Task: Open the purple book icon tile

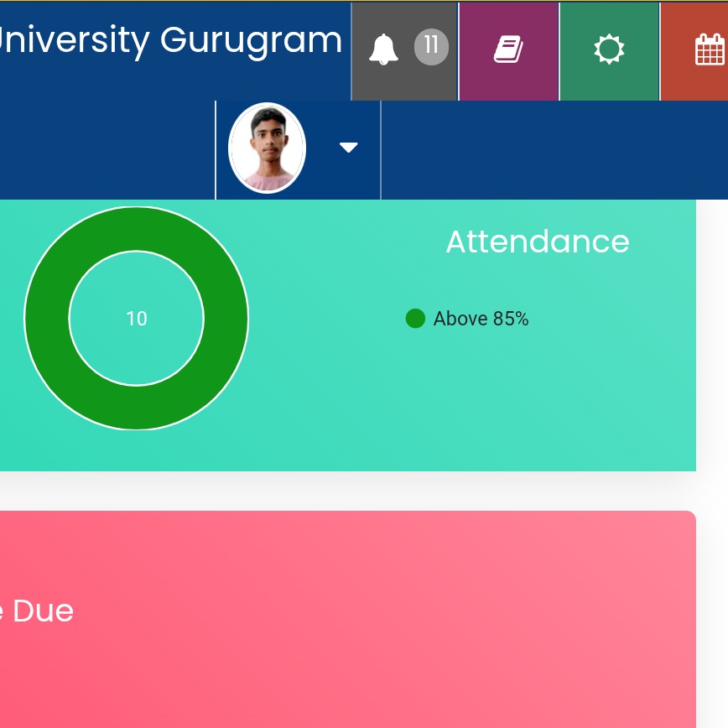Action: [x=508, y=49]
